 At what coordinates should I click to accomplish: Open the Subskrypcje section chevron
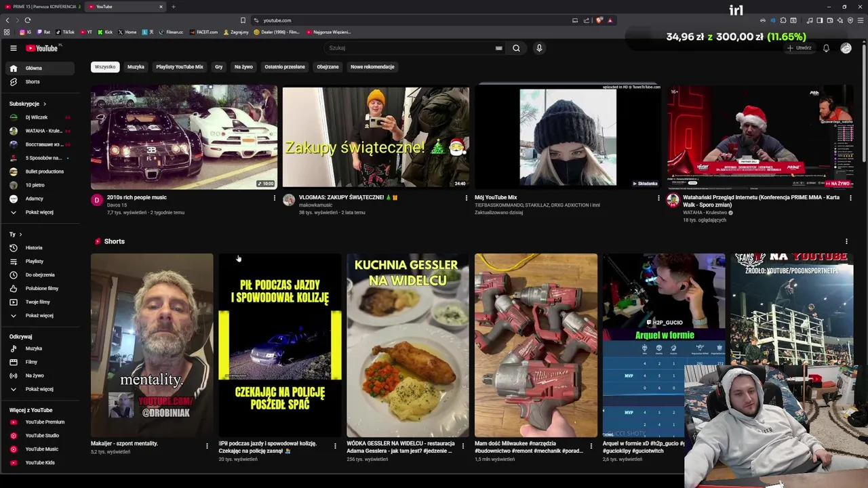[x=45, y=104]
